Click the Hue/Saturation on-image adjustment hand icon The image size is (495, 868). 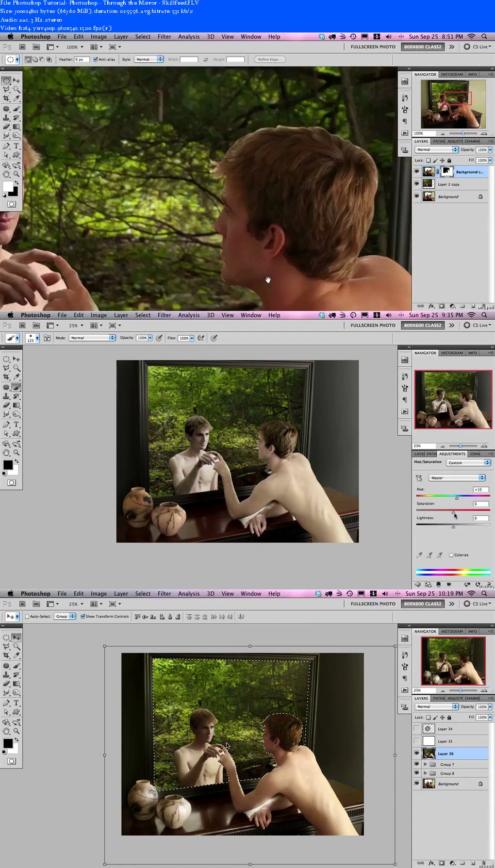(419, 478)
